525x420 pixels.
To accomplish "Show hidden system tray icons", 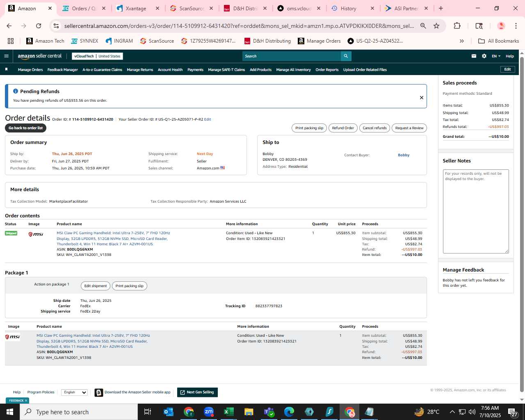I will (452, 412).
